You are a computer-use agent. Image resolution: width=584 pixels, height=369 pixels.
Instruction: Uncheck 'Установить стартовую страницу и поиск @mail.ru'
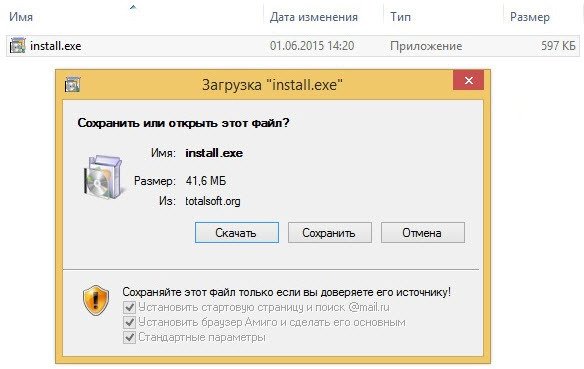(x=129, y=307)
